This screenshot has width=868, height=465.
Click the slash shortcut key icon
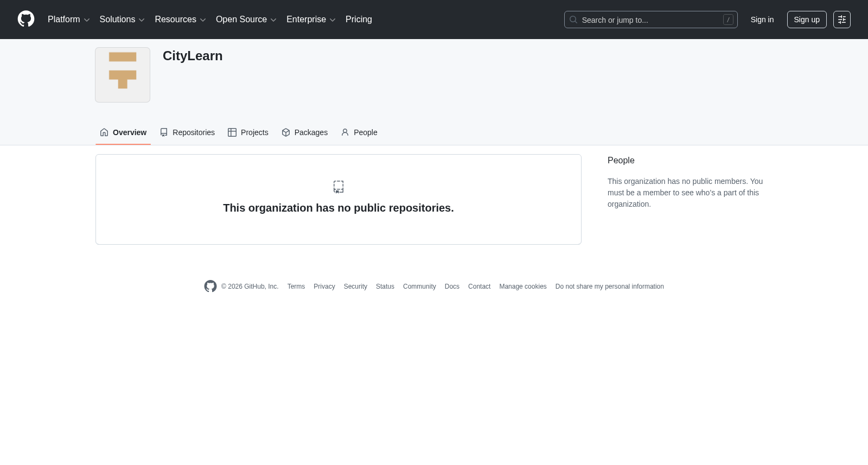coord(728,20)
